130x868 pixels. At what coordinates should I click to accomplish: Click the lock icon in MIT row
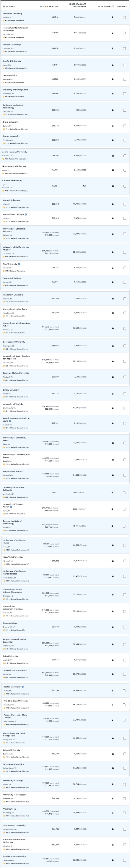(112, 33)
